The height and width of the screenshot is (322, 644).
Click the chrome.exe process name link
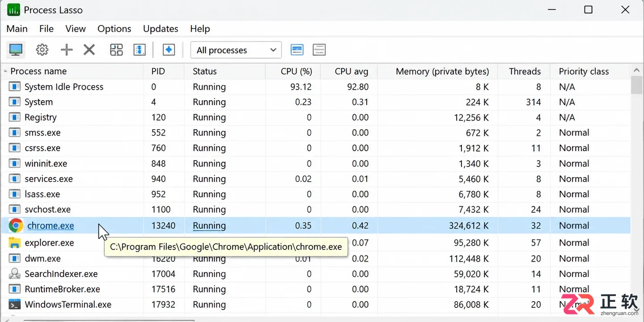[51, 226]
